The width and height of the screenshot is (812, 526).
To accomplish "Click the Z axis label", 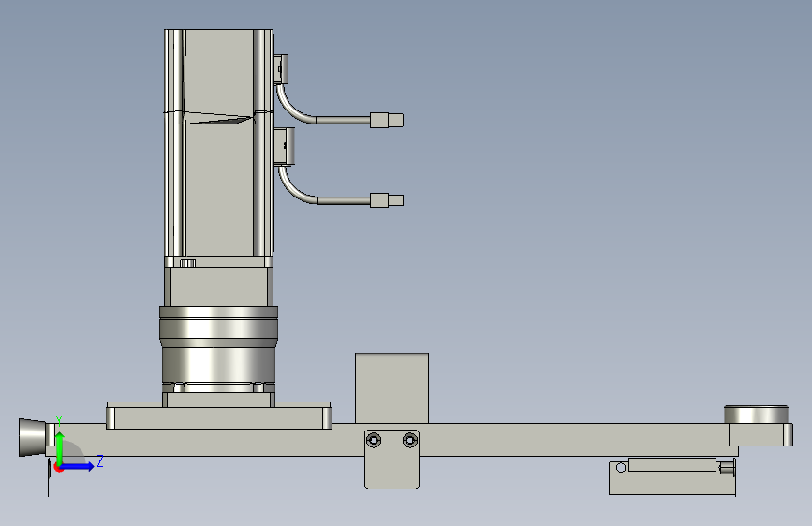I will (x=100, y=460).
